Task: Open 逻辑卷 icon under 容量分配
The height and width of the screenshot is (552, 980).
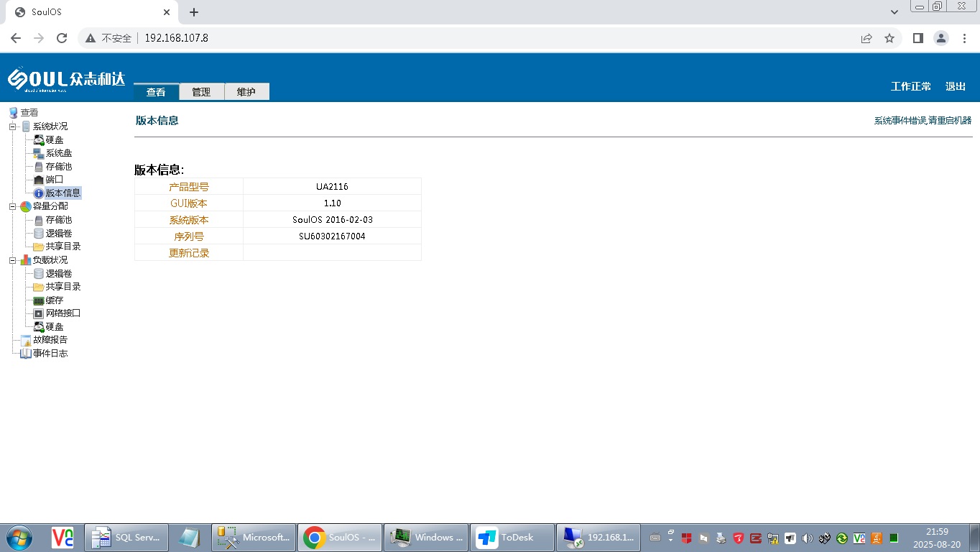Action: (x=39, y=234)
